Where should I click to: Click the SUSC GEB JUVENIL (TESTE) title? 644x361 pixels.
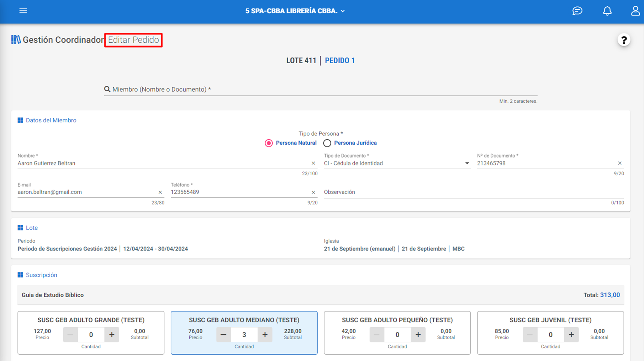click(x=550, y=320)
